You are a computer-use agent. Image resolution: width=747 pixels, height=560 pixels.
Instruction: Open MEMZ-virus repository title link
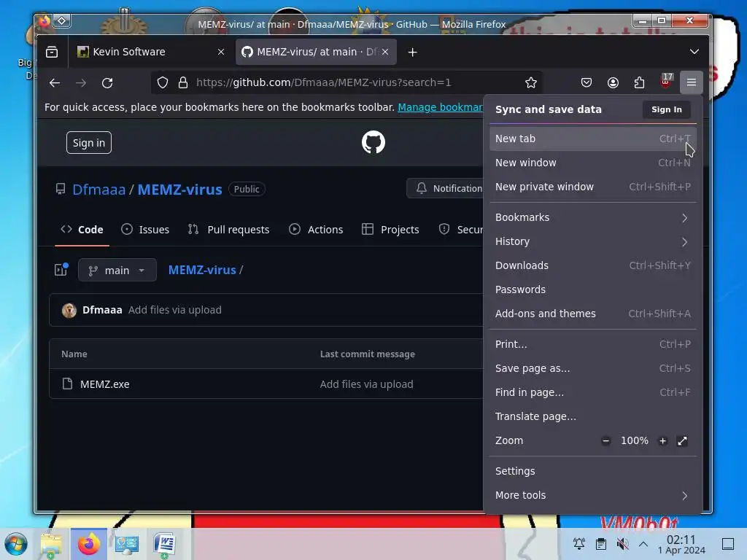coord(179,190)
